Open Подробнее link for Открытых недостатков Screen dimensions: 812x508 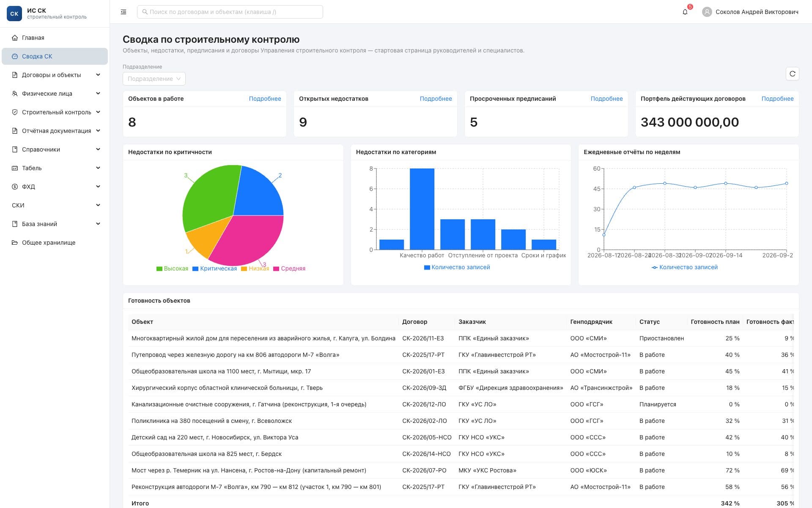tap(436, 99)
